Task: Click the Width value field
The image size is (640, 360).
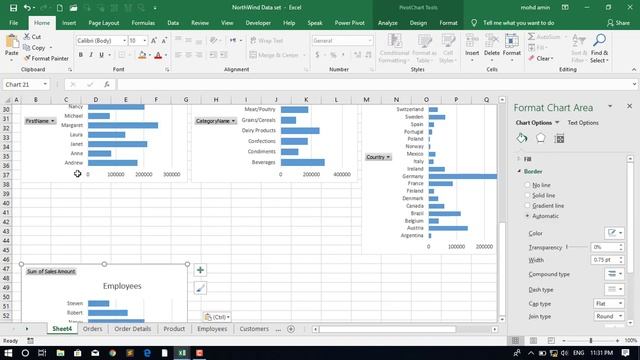Action: coord(604,260)
